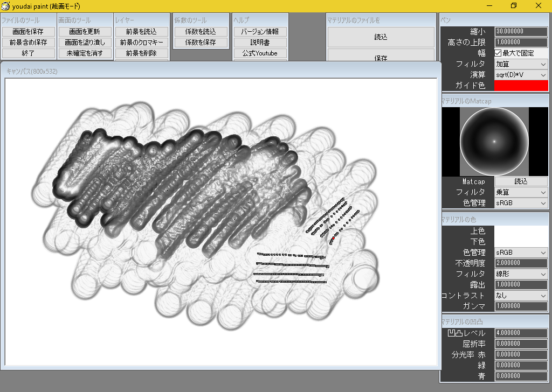Screen dimensions: 552x392
Task: Open the pen フィルタ dropdown set to 加算
Action: coord(521,64)
